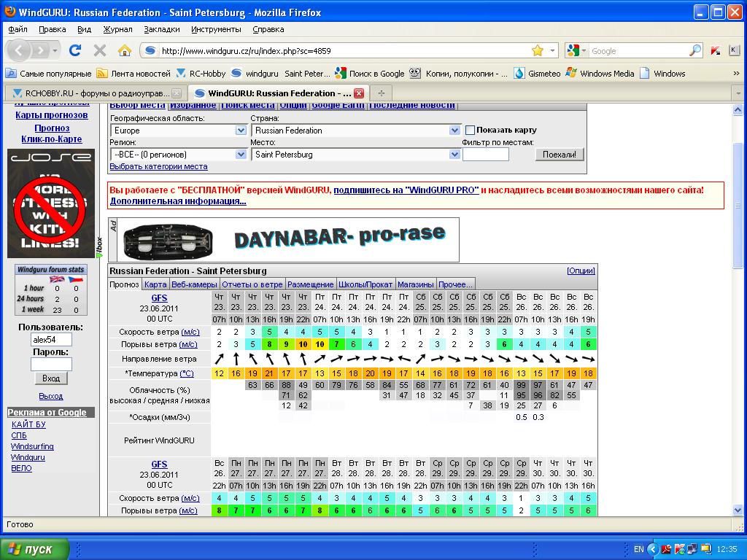Open the home page icon

click(x=125, y=50)
